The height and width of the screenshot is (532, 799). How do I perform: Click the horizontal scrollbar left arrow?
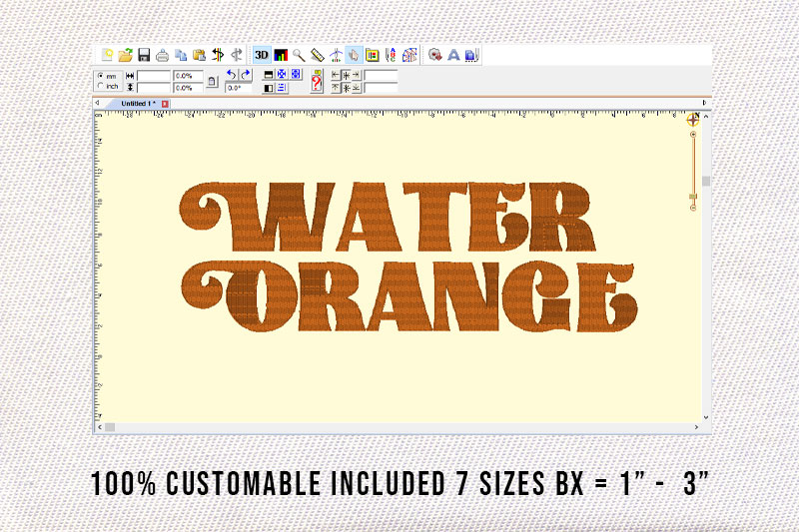point(100,427)
